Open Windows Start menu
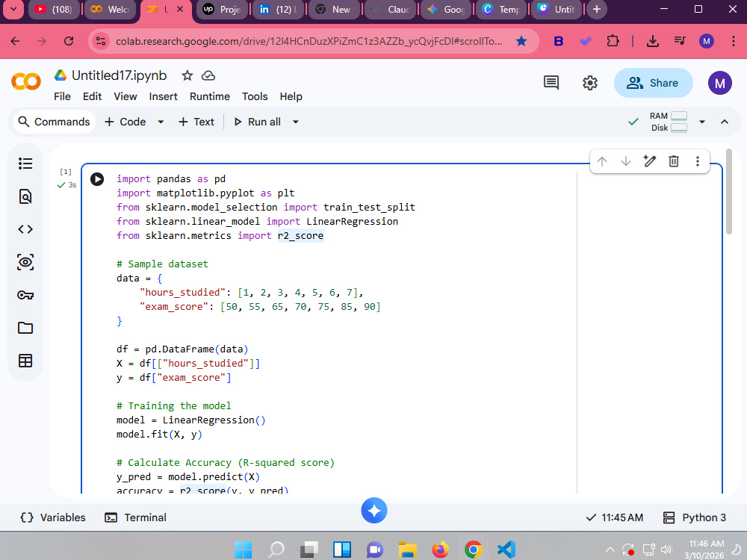The width and height of the screenshot is (747, 560). pos(244,550)
